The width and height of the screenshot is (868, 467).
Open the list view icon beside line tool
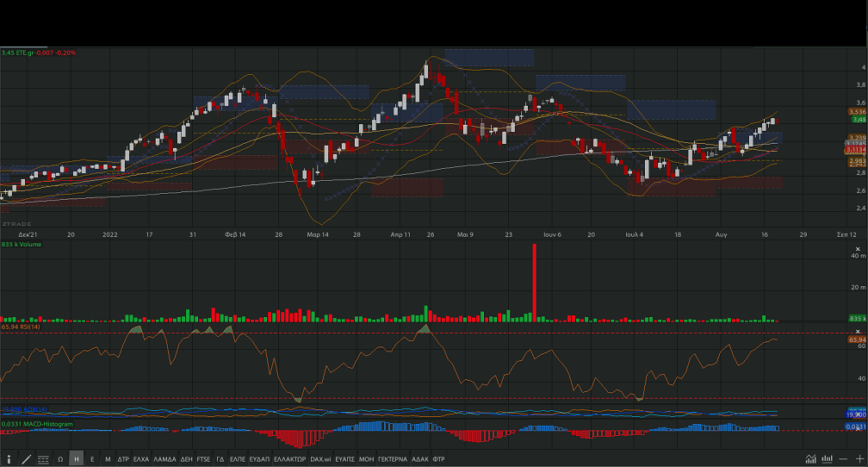point(43,459)
